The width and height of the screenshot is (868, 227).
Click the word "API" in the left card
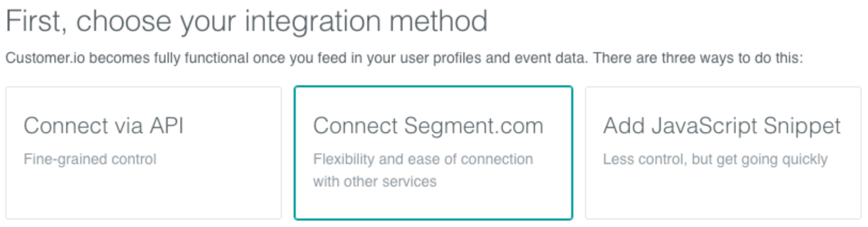(x=167, y=126)
